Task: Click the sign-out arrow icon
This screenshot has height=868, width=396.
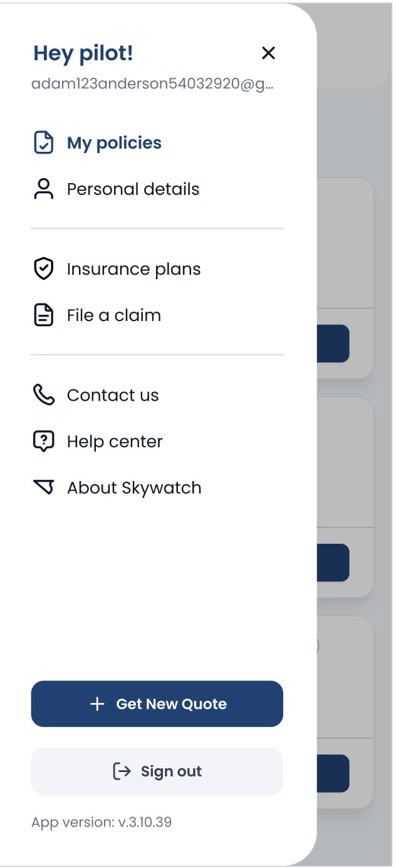Action: 122,771
